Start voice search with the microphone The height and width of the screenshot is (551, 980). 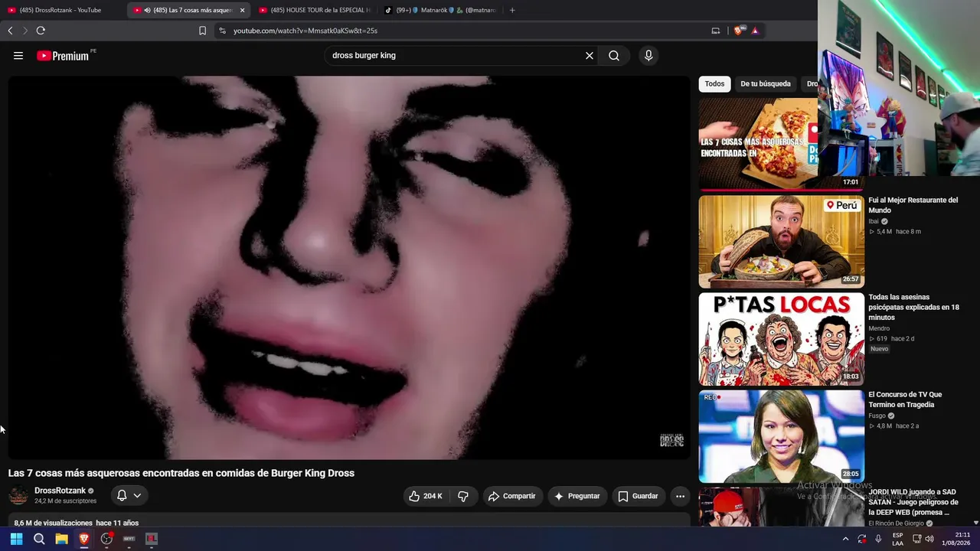648,56
